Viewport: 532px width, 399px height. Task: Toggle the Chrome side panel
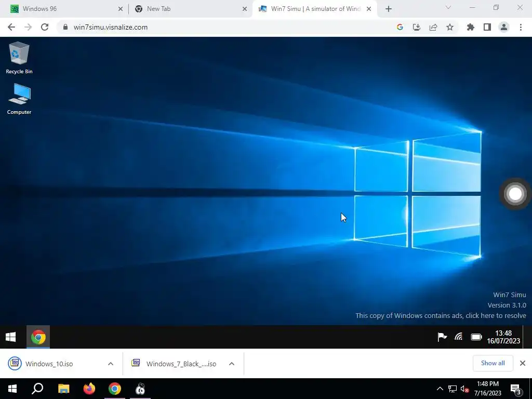point(487,27)
